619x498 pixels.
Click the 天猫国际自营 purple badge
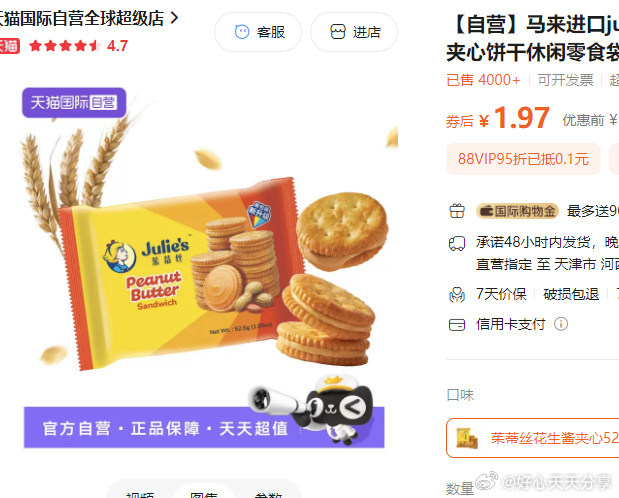tap(74, 103)
